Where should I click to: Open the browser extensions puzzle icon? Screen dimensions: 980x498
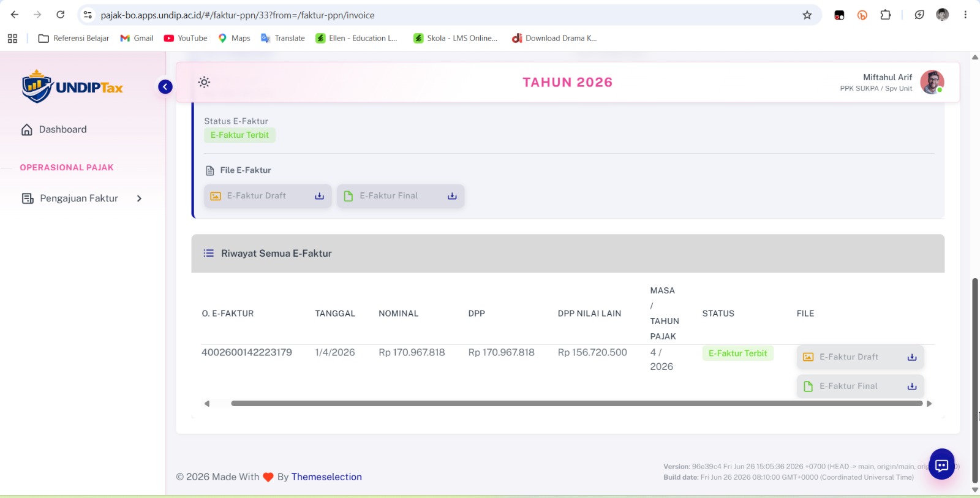(886, 15)
